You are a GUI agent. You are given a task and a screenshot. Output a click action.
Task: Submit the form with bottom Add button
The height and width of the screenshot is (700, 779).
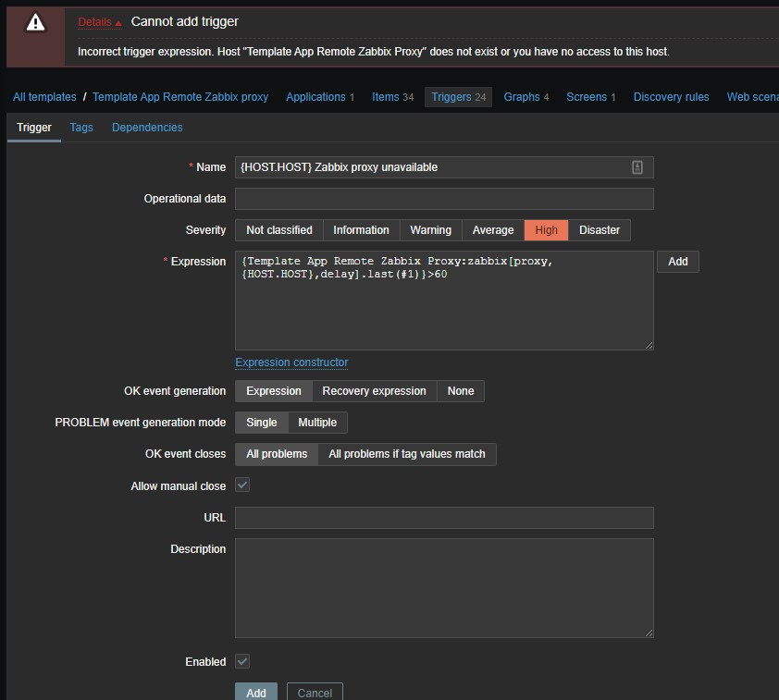click(x=256, y=692)
